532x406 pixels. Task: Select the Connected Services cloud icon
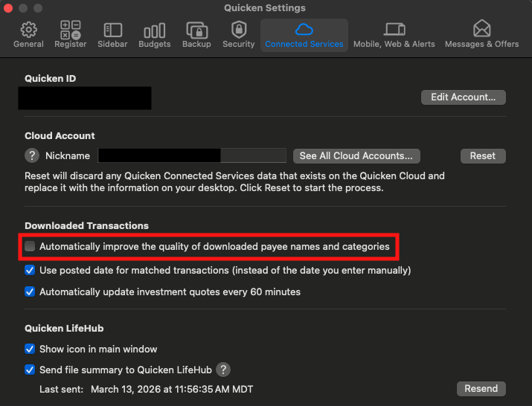tap(304, 30)
